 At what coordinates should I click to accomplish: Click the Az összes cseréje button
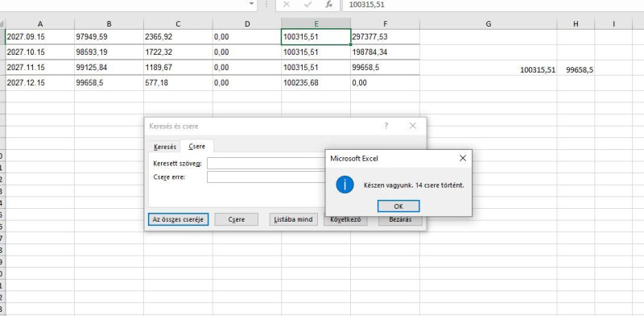(178, 219)
